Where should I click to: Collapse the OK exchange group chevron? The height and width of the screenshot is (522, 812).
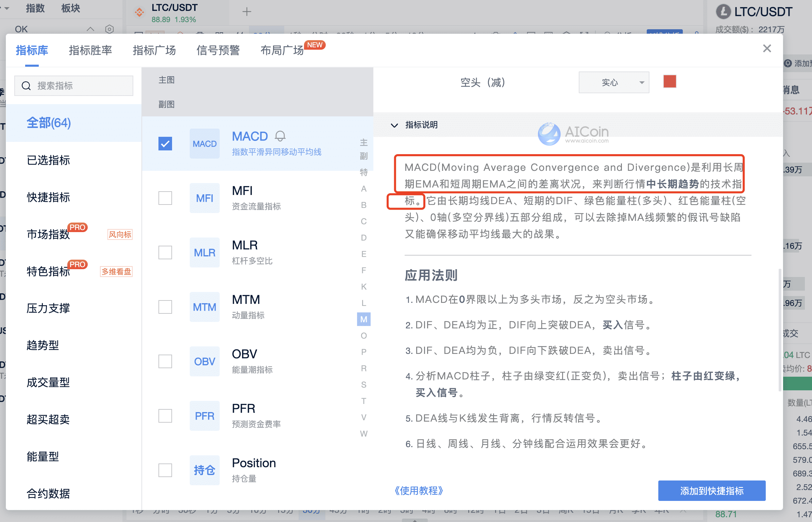coord(90,29)
